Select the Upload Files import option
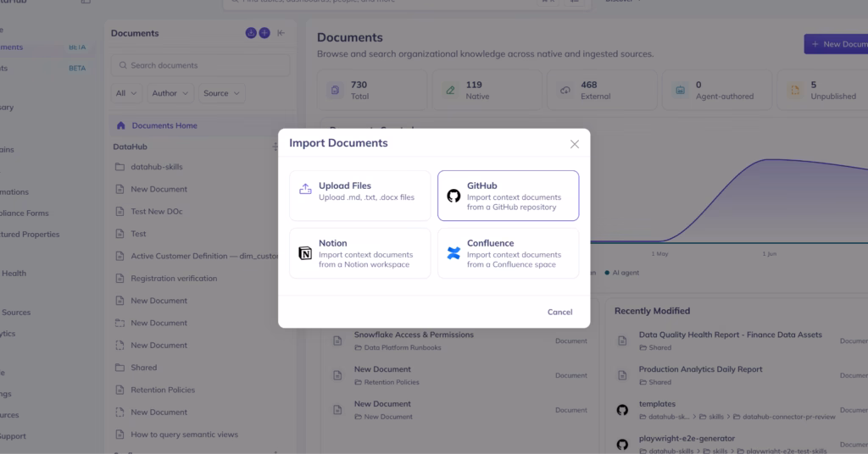Viewport: 868px width, 454px height. coord(359,196)
